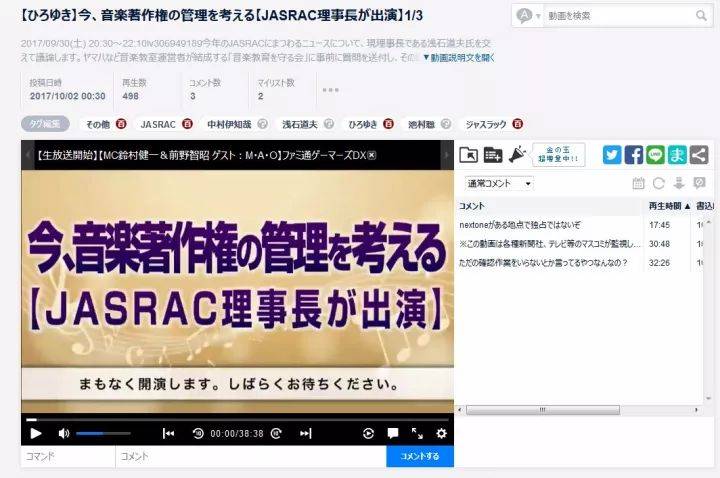Toggle comment display speech bubble icon

coord(393,433)
